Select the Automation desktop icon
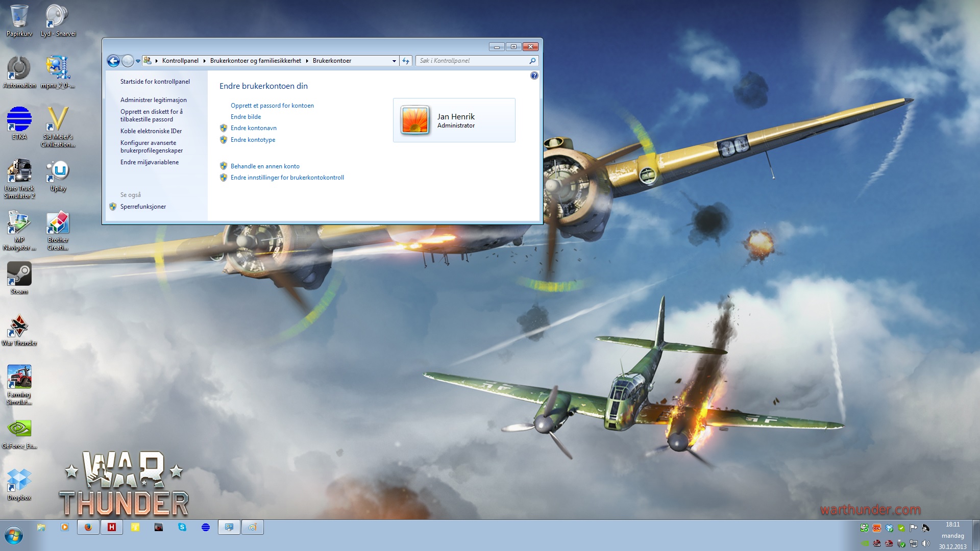 pyautogui.click(x=19, y=72)
